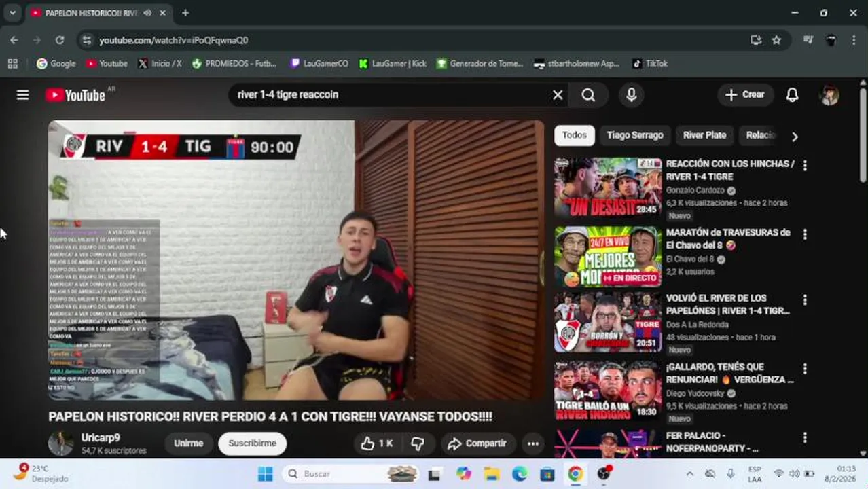Click the Crear button

[745, 95]
